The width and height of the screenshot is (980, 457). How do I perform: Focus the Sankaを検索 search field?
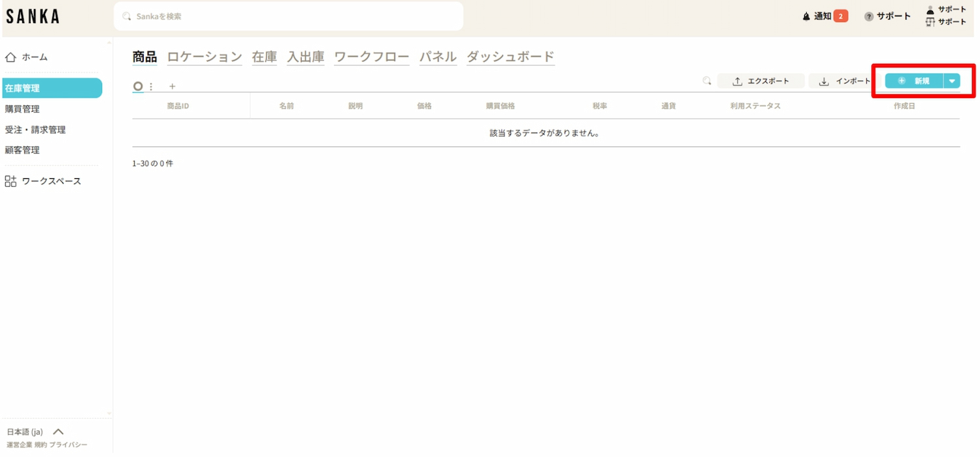(x=288, y=16)
